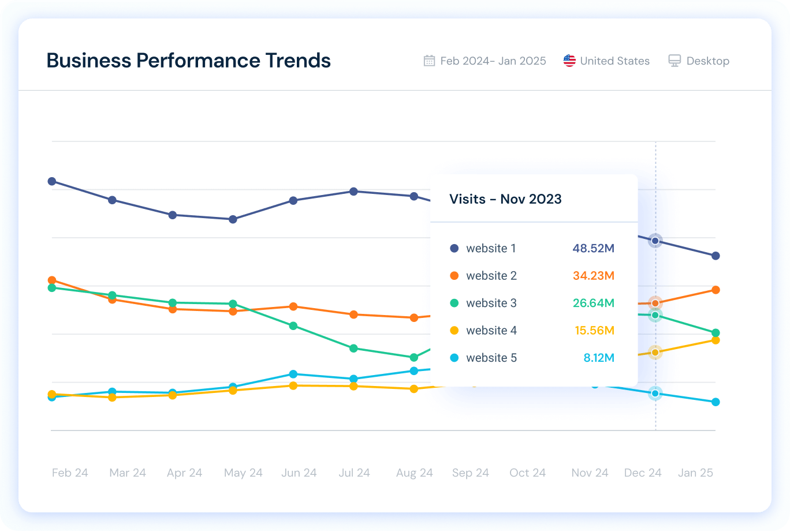The image size is (790, 532).
Task: Click the 8.12M visits value for website 5
Action: coord(599,358)
